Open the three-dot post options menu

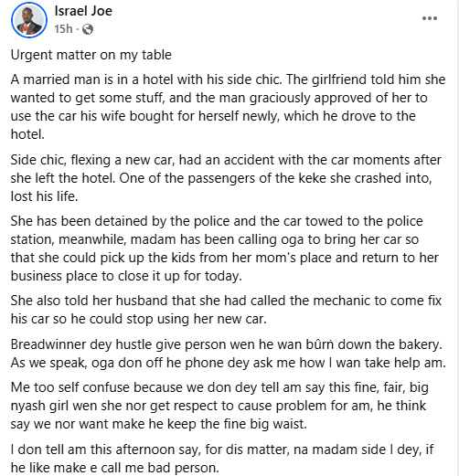430,18
